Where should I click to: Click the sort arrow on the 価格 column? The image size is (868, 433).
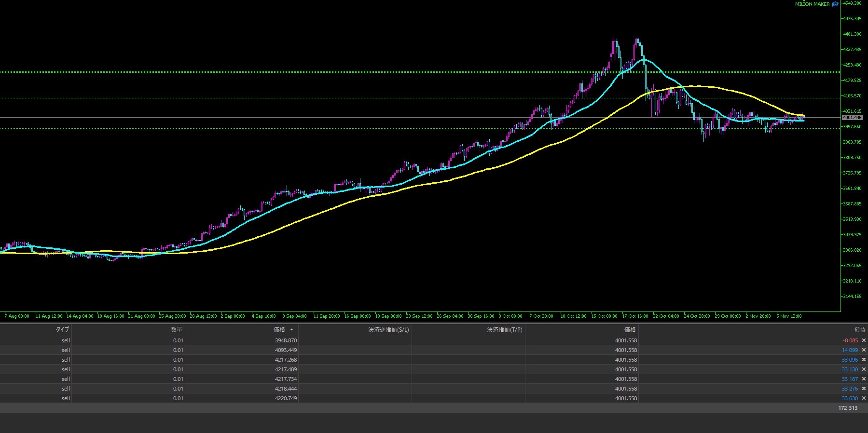click(x=291, y=330)
